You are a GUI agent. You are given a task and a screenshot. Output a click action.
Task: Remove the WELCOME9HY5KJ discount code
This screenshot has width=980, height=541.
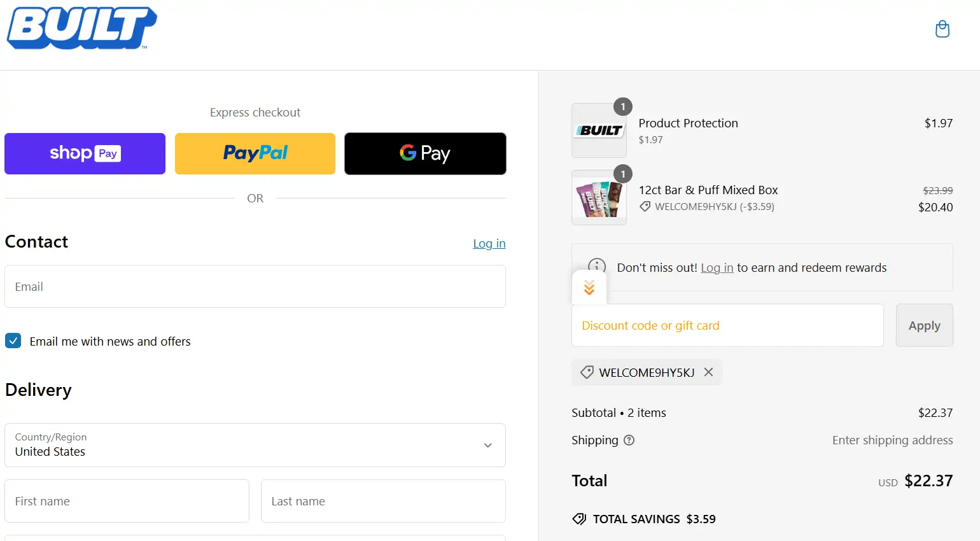(x=708, y=372)
